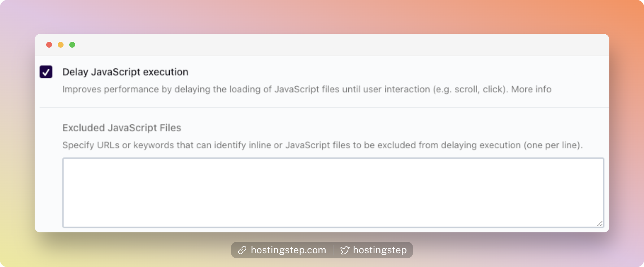The image size is (644, 267).
Task: Click the green maximize window dot
Action: pos(72,45)
